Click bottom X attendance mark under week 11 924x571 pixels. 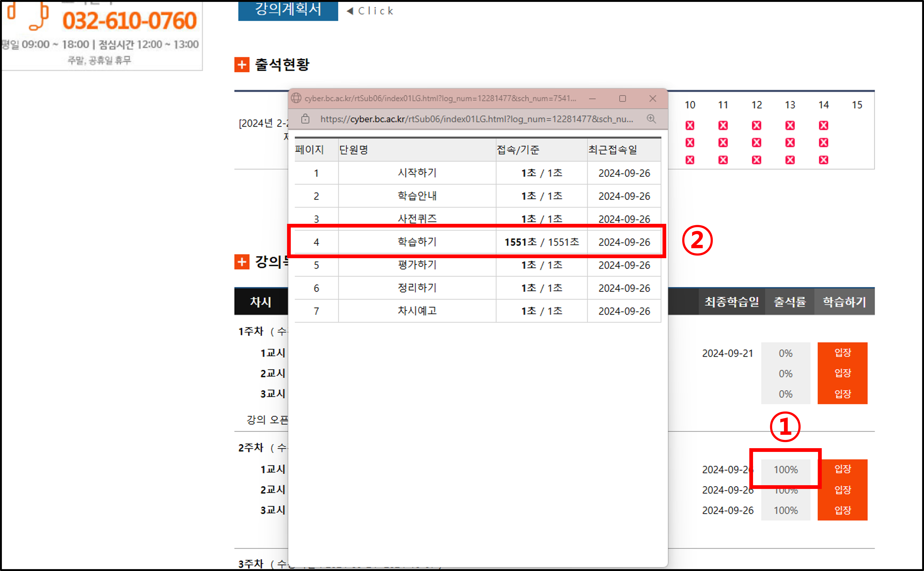(723, 160)
